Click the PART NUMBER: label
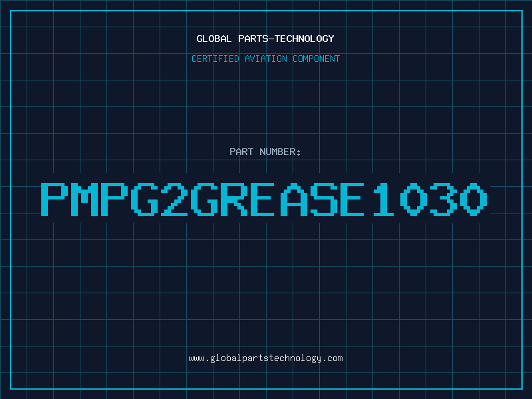This screenshot has width=532, height=399. pos(265,152)
